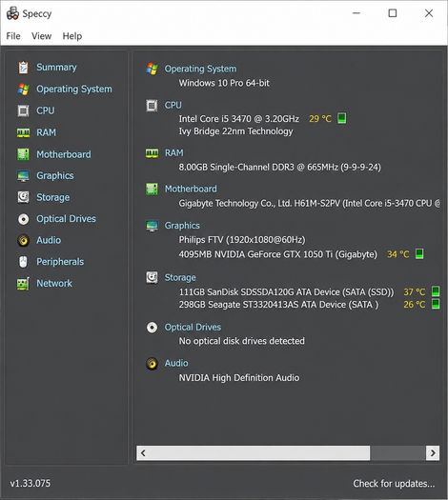Screen dimensions: 448x500
Task: Click the CPU chip icon in summary panel
Action: (152, 105)
